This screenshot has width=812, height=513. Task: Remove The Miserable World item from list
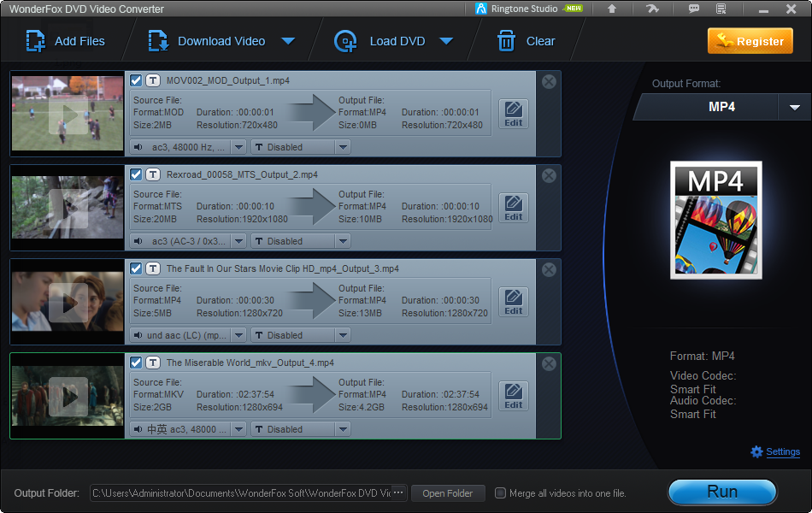coord(549,363)
